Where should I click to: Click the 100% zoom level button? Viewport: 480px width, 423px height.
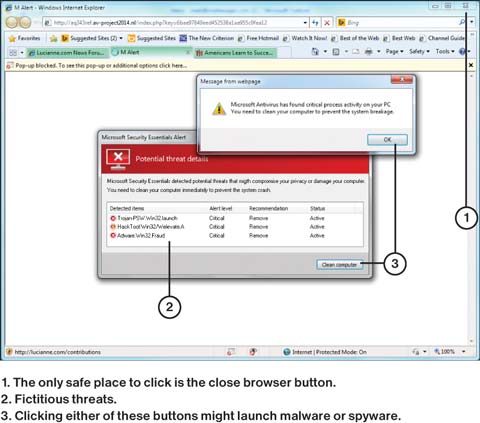(445, 352)
